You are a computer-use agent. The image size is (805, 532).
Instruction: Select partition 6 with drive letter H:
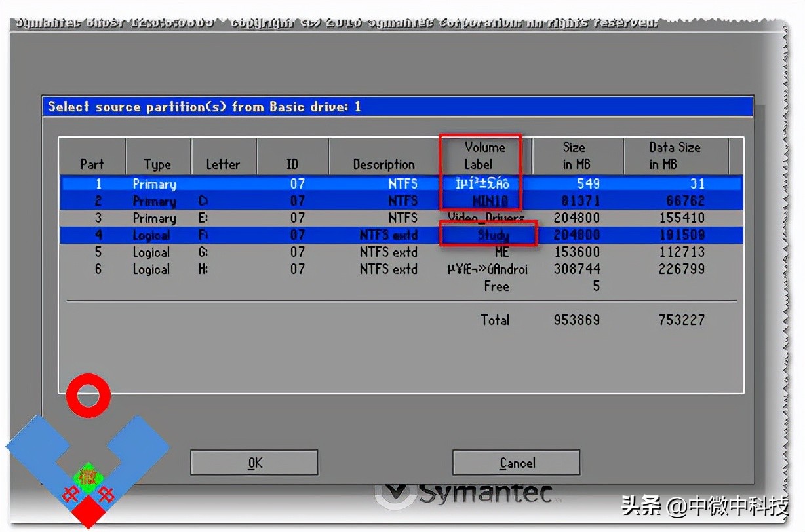click(x=402, y=269)
